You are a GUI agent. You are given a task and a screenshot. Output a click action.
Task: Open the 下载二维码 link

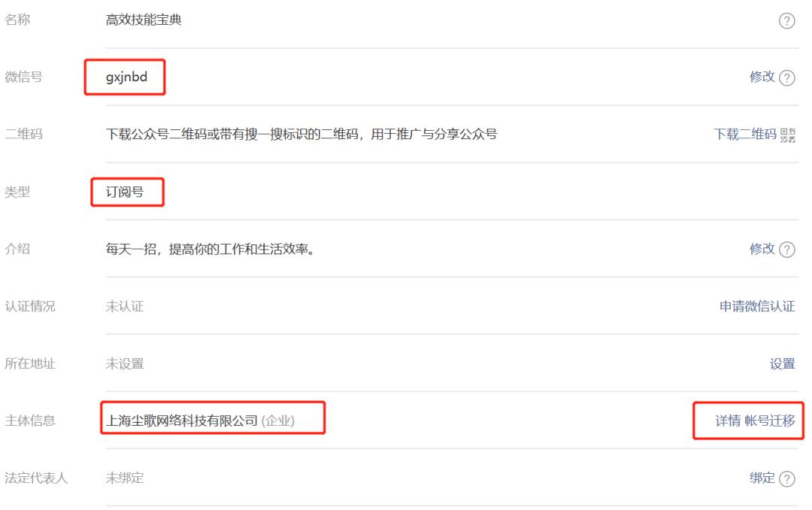pos(745,134)
